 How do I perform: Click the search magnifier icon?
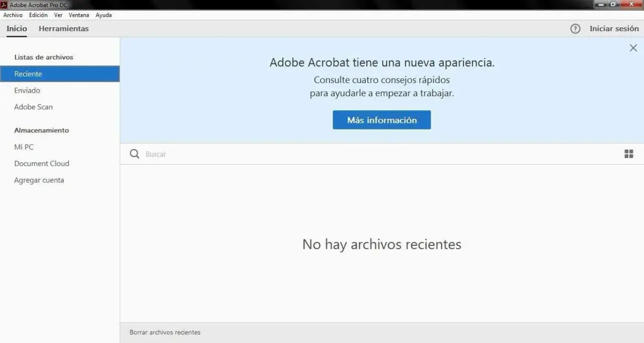point(134,154)
